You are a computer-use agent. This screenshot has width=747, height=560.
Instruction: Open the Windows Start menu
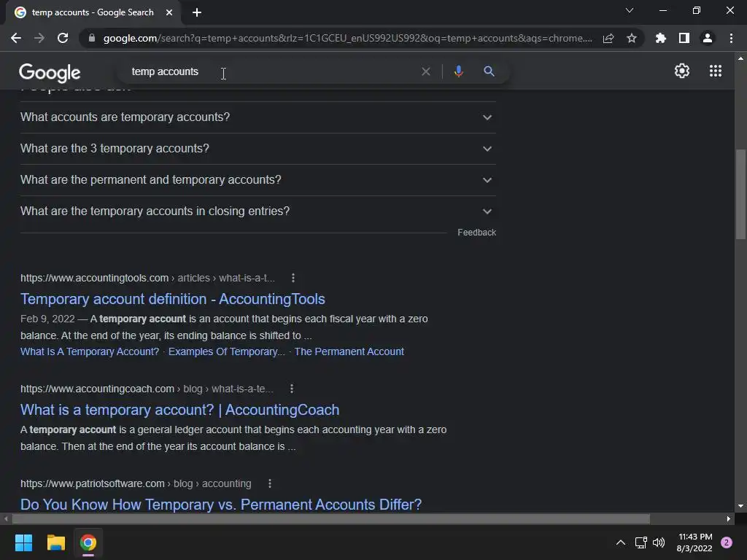pos(23,542)
